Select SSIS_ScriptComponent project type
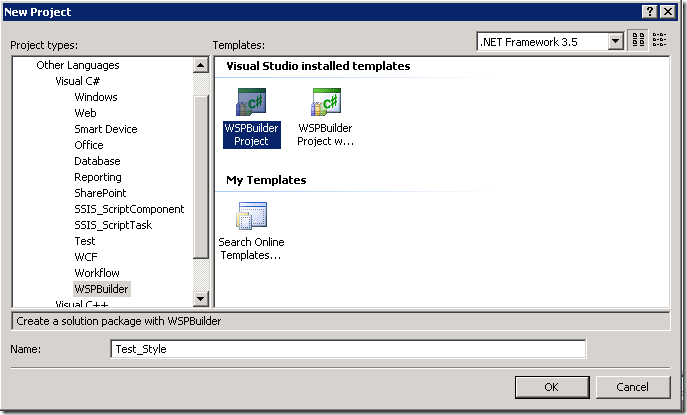The width and height of the screenshot is (687, 415). (x=129, y=209)
